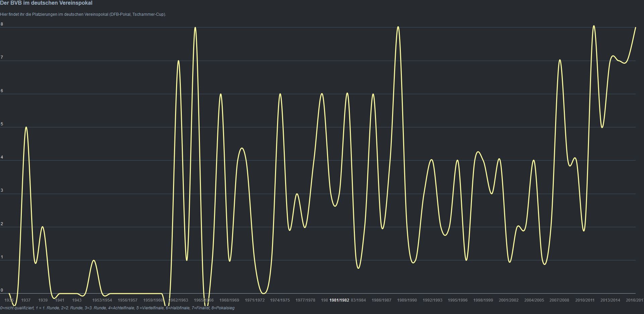644x314 pixels.
Task: Click the 1977/1978 season label
Action: tap(305, 300)
